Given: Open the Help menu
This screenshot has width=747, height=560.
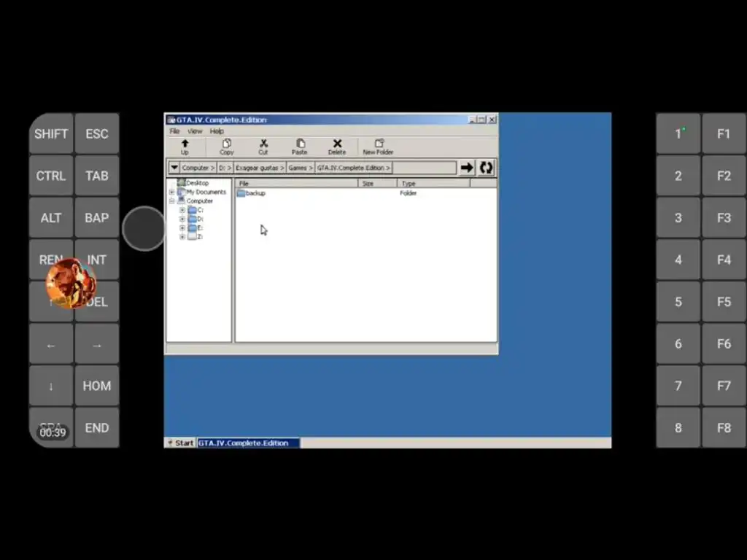Looking at the screenshot, I should (x=217, y=131).
